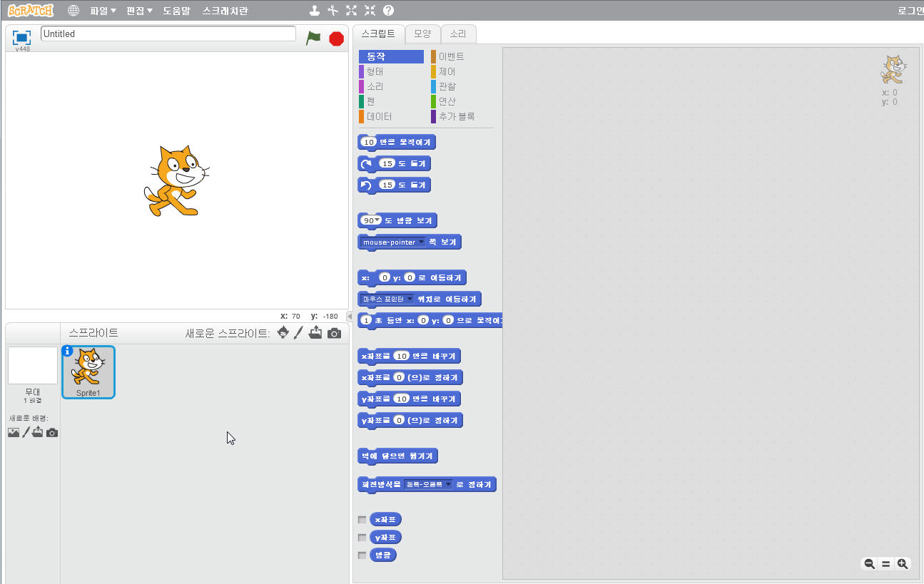
Task: Click the globe language icon
Action: 73,11
